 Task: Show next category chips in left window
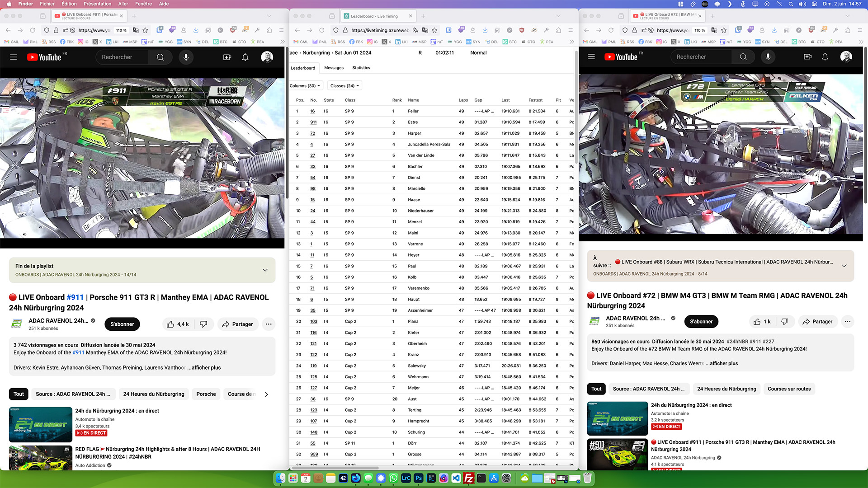266,394
